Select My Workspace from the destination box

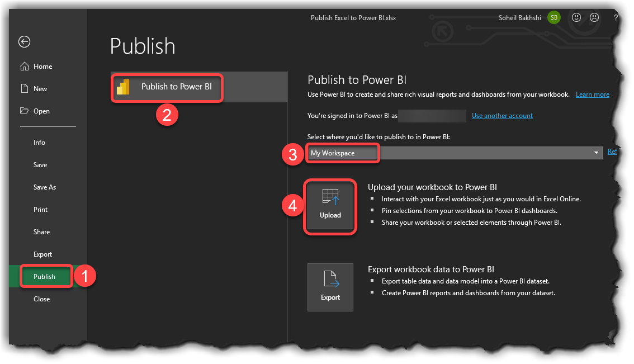click(x=342, y=152)
